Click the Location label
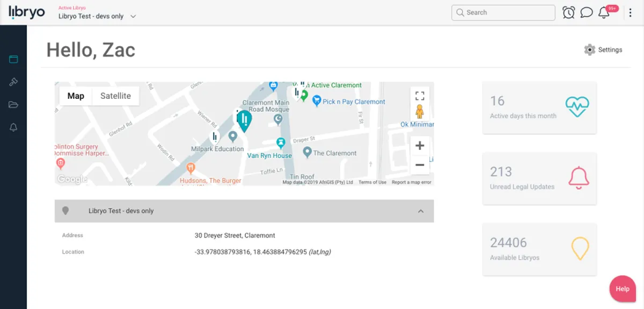The height and width of the screenshot is (309, 644). click(x=73, y=251)
